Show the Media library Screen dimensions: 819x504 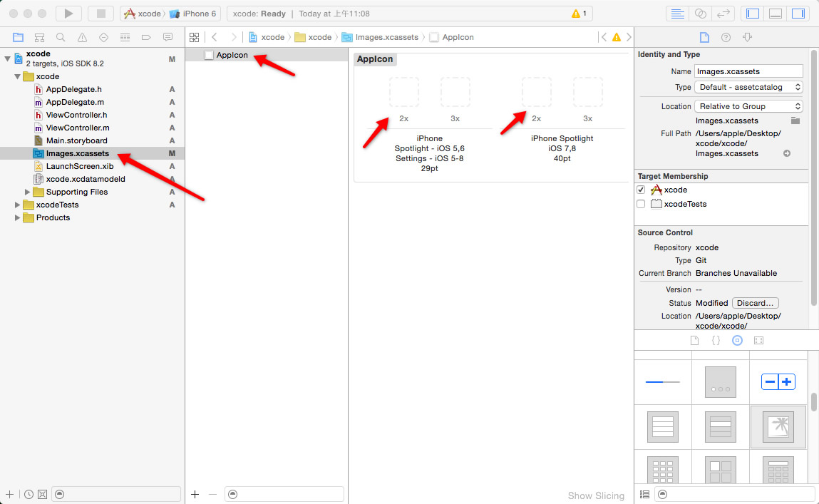758,341
